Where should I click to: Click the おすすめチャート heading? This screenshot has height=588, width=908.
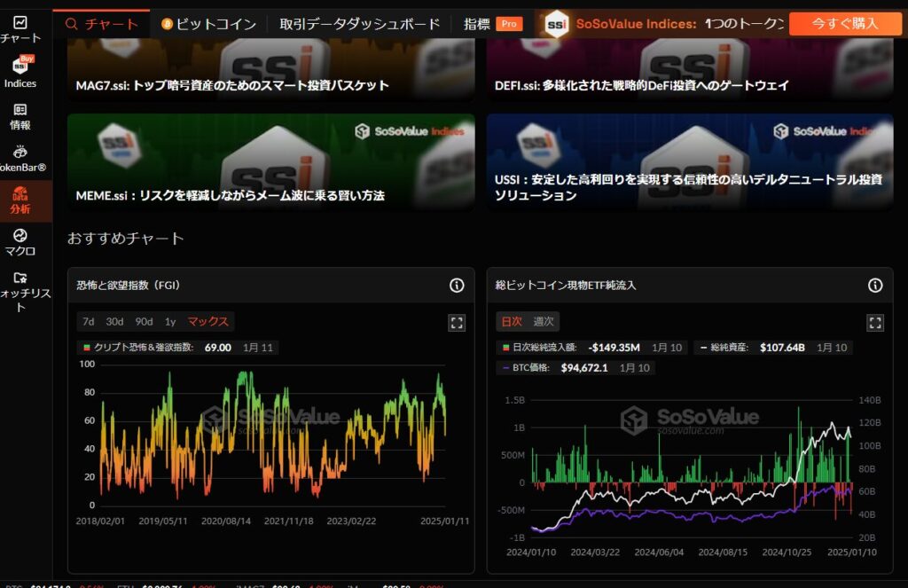[126, 239]
